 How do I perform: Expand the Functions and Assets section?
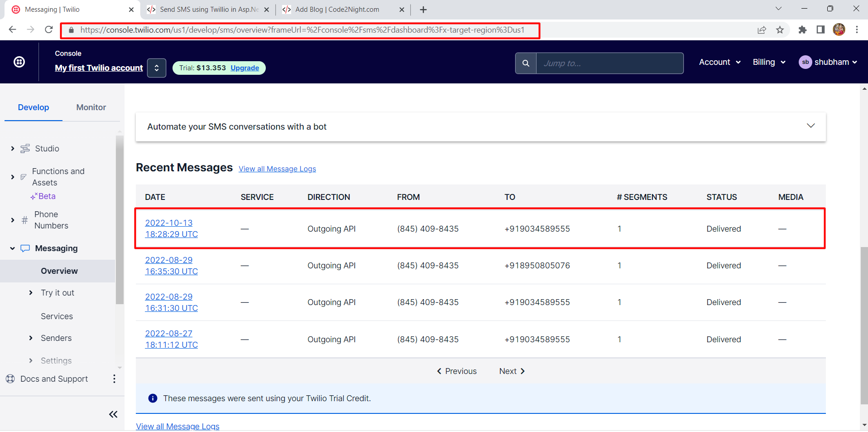(12, 177)
